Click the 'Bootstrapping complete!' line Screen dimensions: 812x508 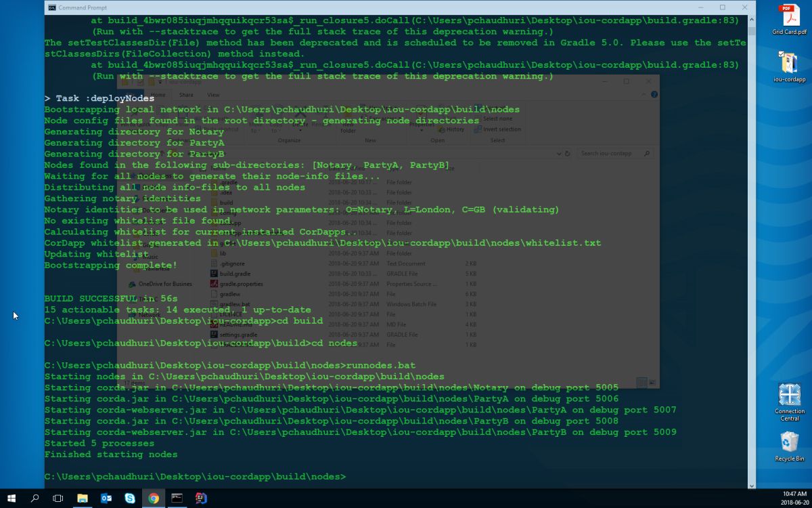(111, 265)
